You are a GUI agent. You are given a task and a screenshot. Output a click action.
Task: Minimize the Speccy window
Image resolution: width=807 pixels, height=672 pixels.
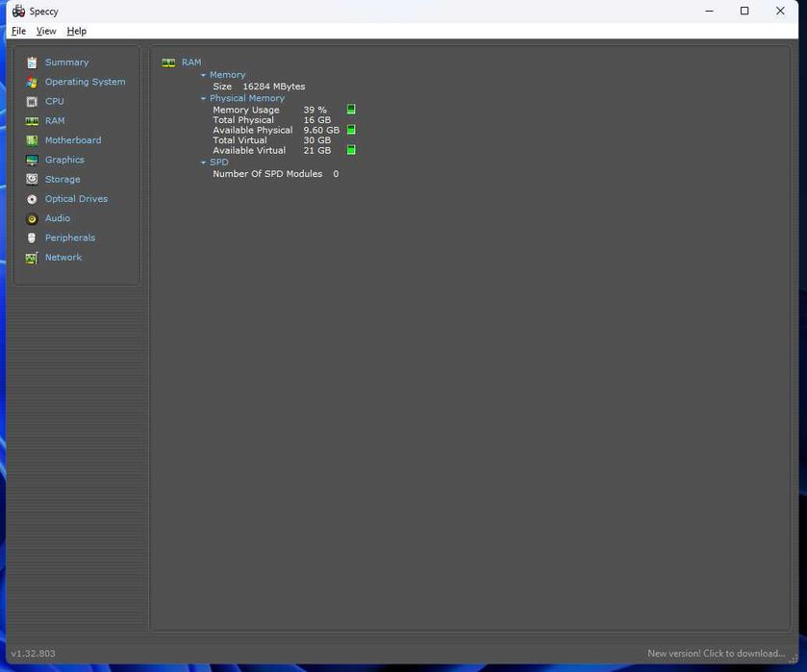tap(709, 11)
